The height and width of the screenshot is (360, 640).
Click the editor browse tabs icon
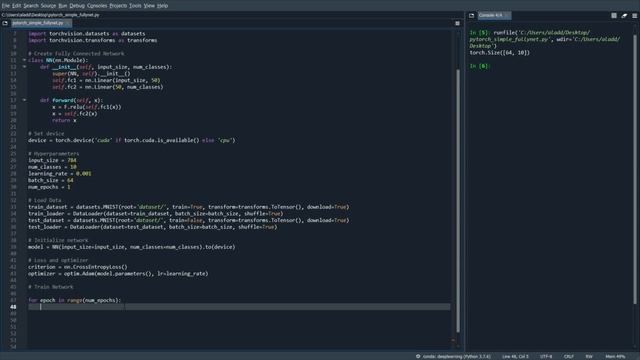click(x=5, y=23)
